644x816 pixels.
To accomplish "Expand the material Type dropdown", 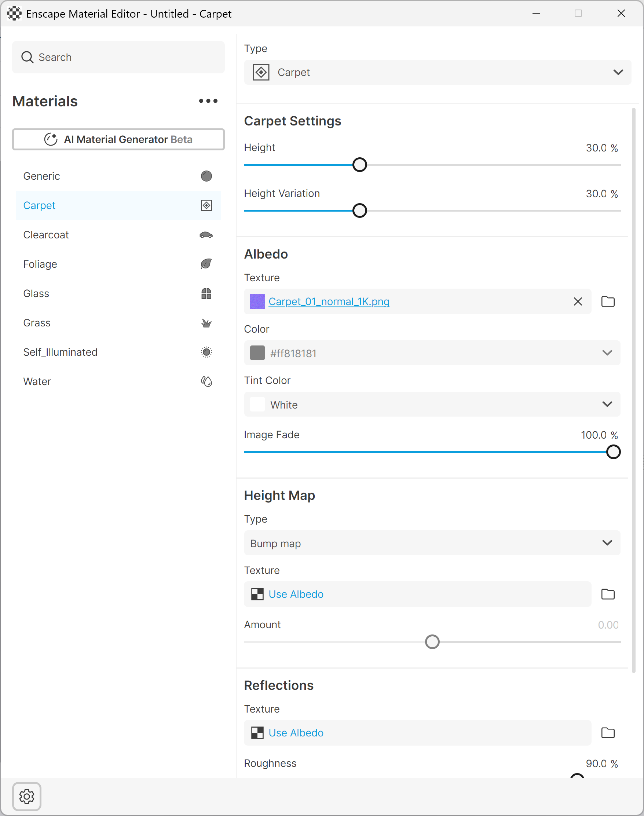I will pyautogui.click(x=438, y=72).
